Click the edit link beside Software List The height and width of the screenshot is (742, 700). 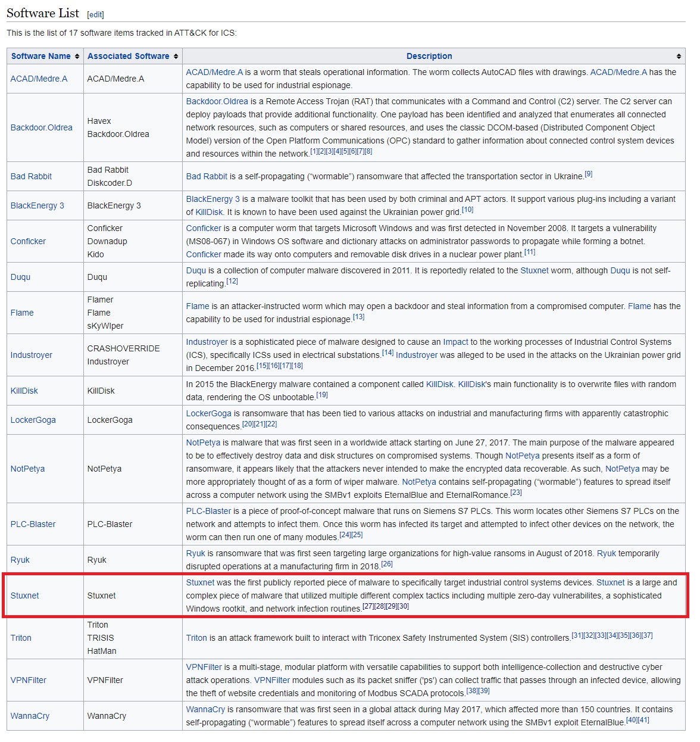(95, 15)
